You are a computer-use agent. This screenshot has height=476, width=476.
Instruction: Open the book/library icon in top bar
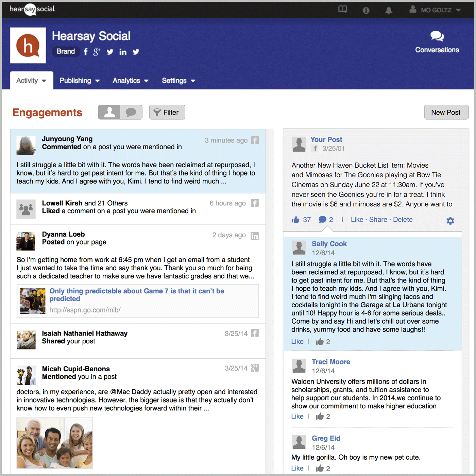(x=343, y=10)
